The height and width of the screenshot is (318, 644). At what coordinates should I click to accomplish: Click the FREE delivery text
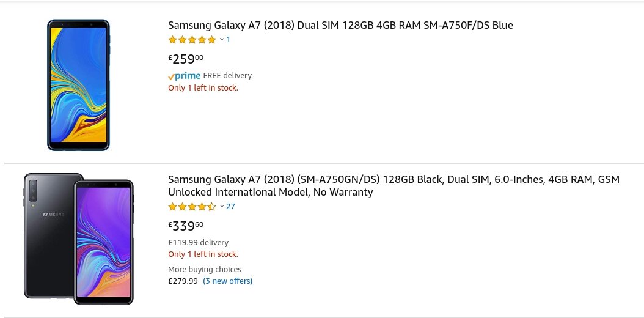click(x=227, y=76)
